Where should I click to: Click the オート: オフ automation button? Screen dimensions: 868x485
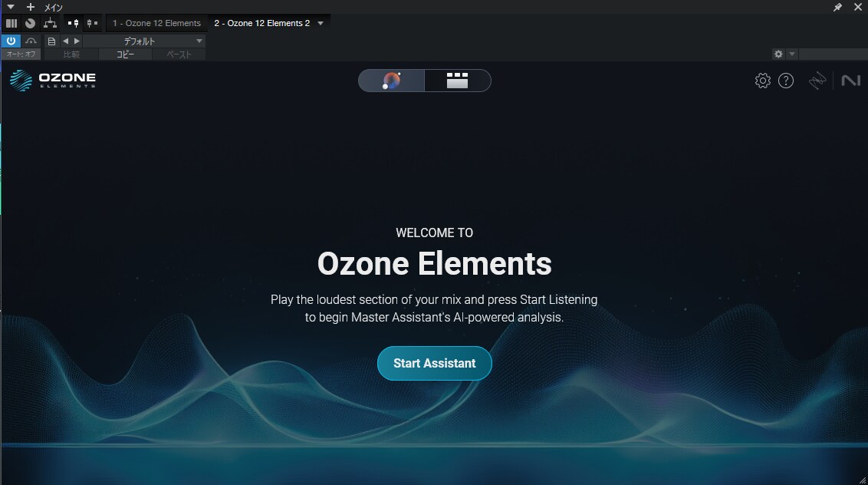[21, 54]
